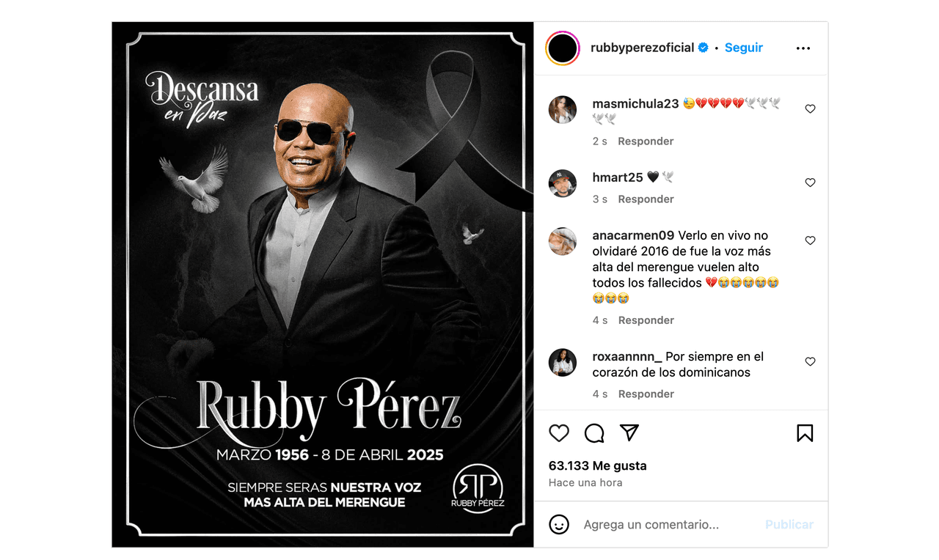View who liked via 63.133 Me gusta
The width and height of the screenshot is (939, 560).
tap(598, 466)
